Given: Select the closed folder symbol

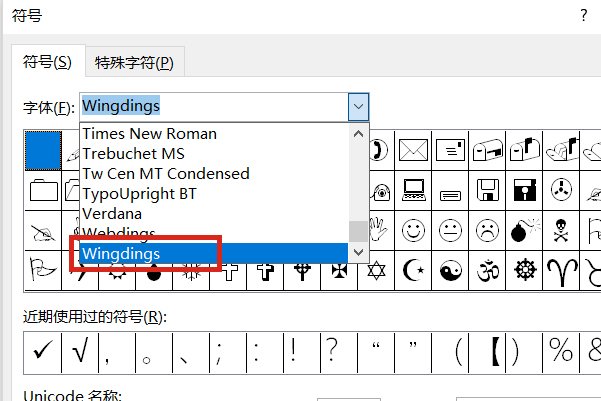Looking at the screenshot, I should pos(43,191).
